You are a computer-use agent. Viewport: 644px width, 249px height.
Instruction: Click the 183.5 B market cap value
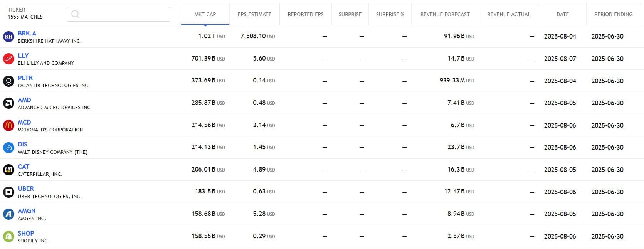coord(210,192)
